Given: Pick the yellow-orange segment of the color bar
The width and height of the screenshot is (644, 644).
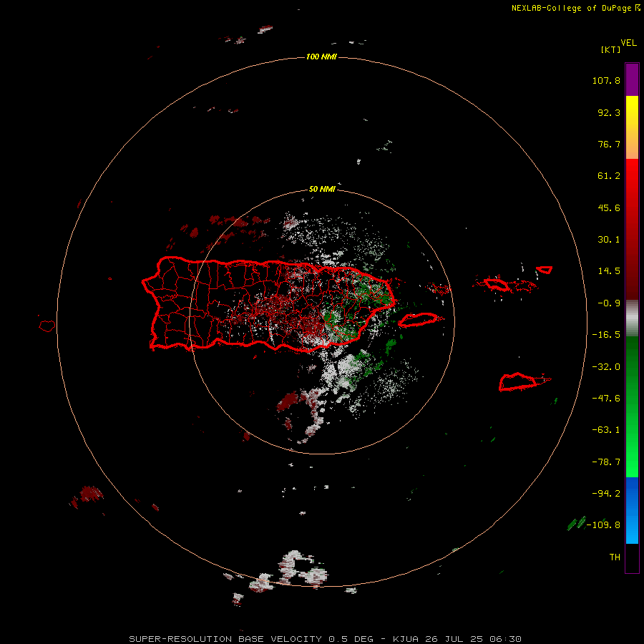Looking at the screenshot, I should tap(632, 127).
